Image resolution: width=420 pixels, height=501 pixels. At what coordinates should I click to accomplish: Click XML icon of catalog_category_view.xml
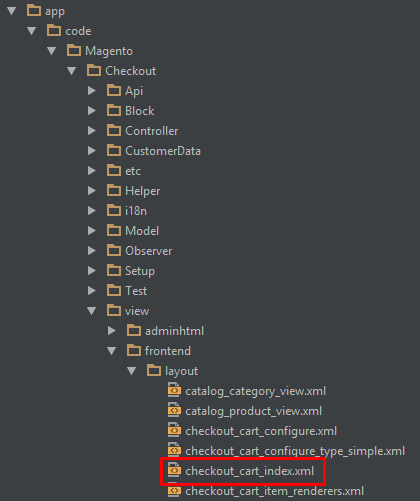pos(174,390)
